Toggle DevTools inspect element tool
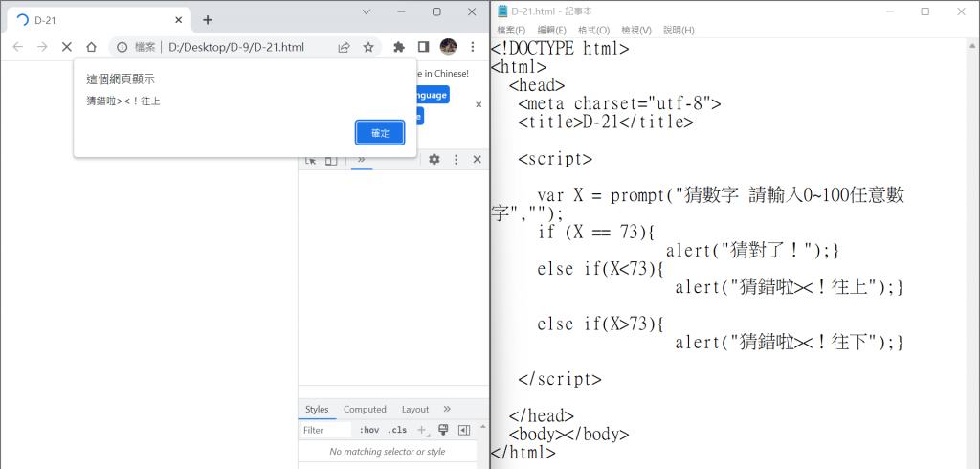980x469 pixels. click(x=311, y=160)
